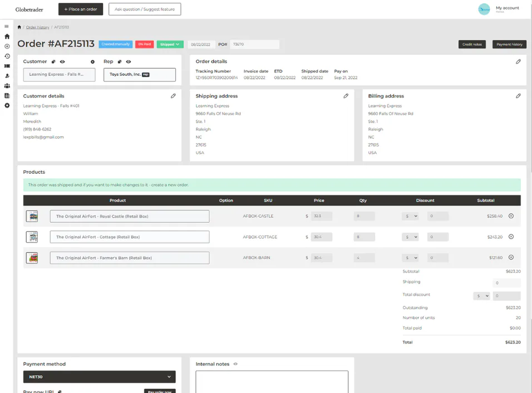Image resolution: width=532 pixels, height=393 pixels.
Task: Click Farmer's Barn discount amount field
Action: click(x=438, y=258)
